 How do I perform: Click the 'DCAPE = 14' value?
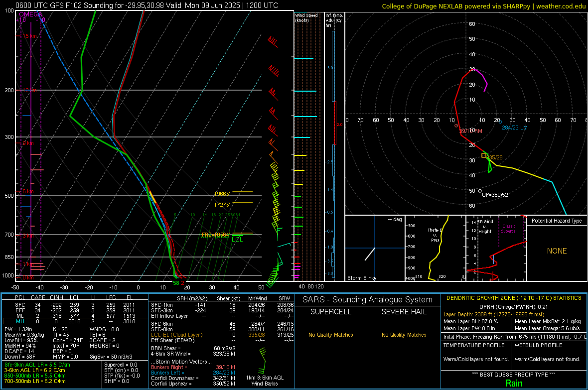tap(19, 351)
